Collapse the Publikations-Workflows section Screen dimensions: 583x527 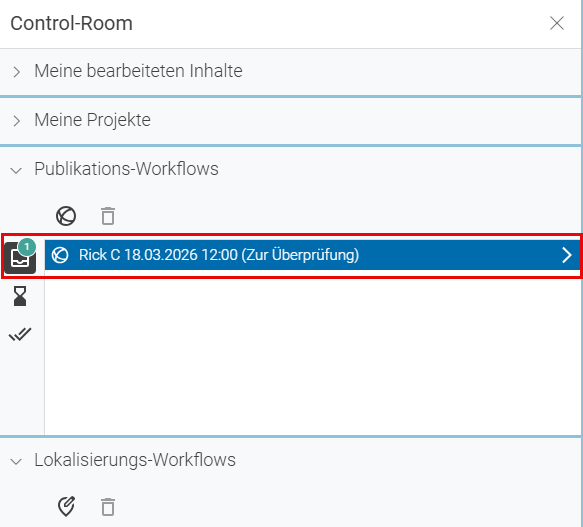click(x=16, y=171)
